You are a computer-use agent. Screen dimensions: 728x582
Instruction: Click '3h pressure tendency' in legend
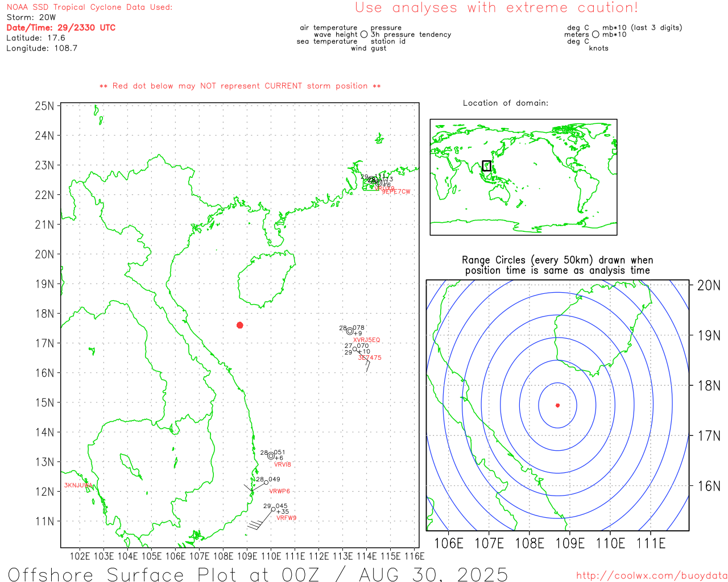[x=411, y=35]
